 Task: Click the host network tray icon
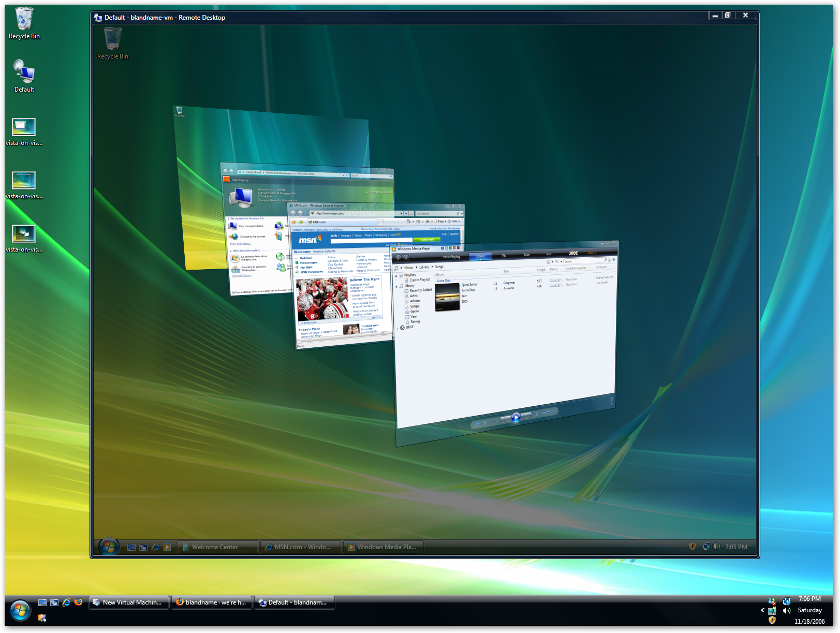coord(786,601)
